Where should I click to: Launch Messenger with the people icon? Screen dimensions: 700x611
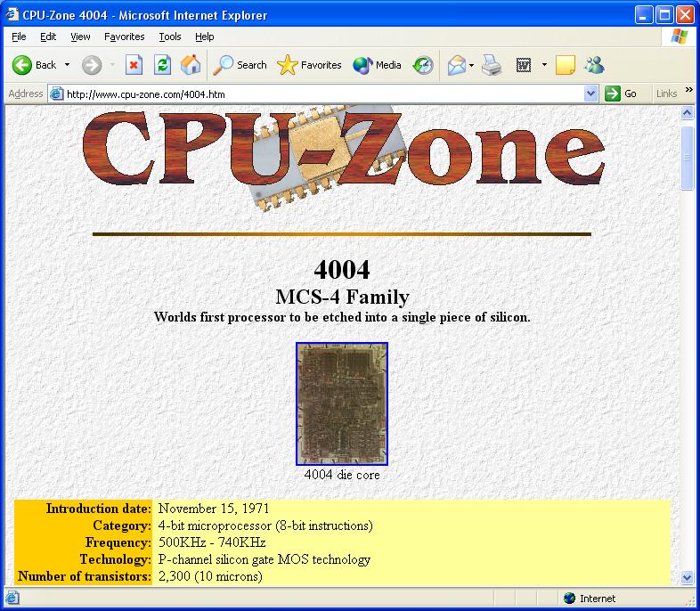594,65
